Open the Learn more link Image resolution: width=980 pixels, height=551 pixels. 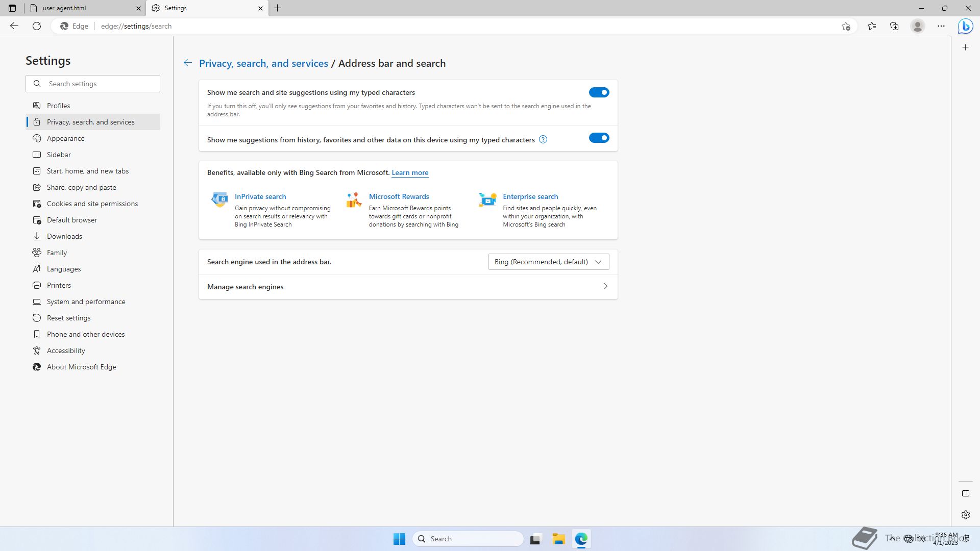pos(410,172)
